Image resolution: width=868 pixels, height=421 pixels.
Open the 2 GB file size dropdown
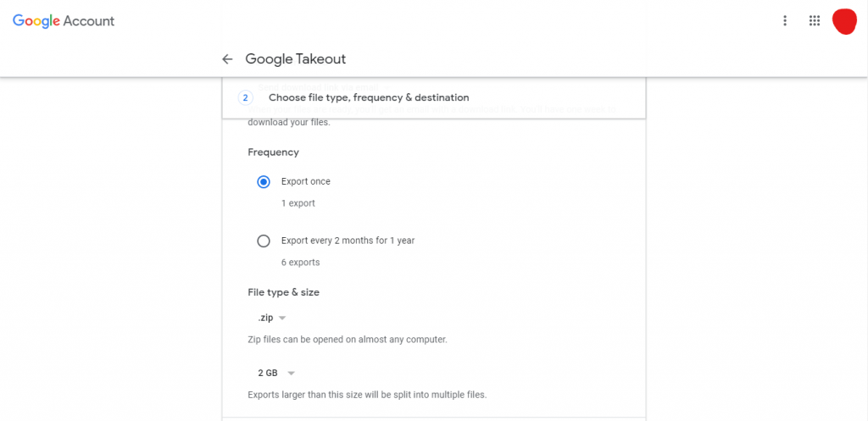click(276, 374)
